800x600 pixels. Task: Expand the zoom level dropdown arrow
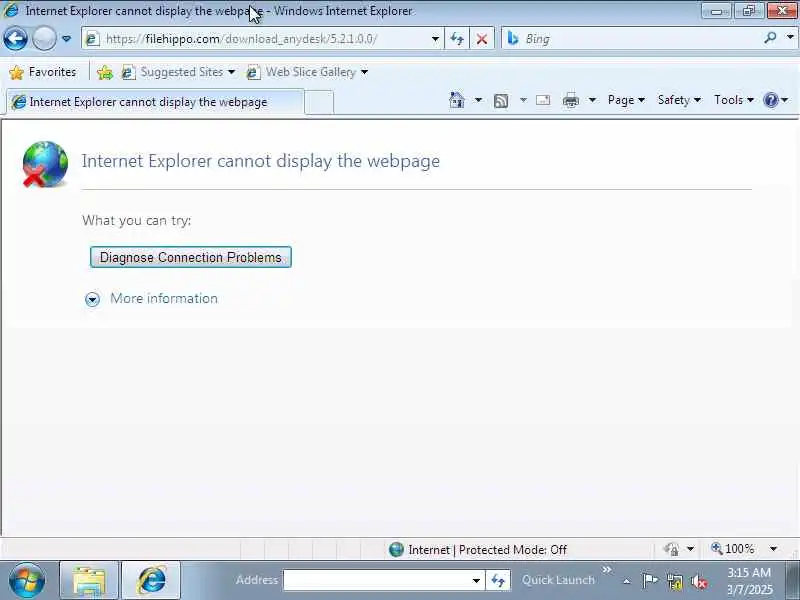click(x=773, y=549)
